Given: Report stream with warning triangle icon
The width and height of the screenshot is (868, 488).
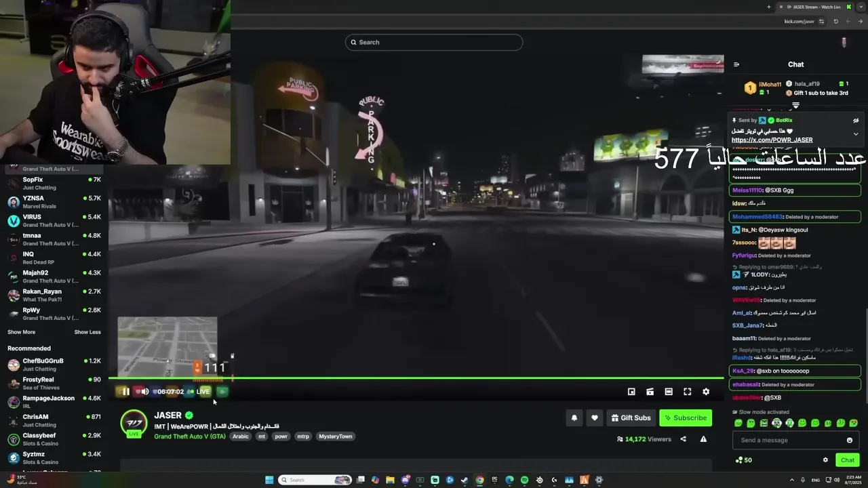Looking at the screenshot, I should click(703, 439).
